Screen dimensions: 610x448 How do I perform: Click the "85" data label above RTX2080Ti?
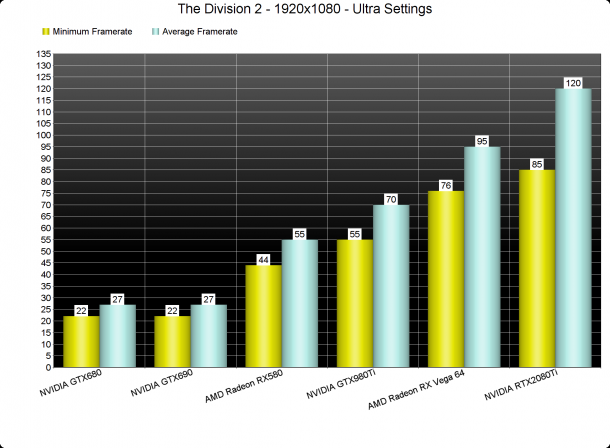point(537,164)
